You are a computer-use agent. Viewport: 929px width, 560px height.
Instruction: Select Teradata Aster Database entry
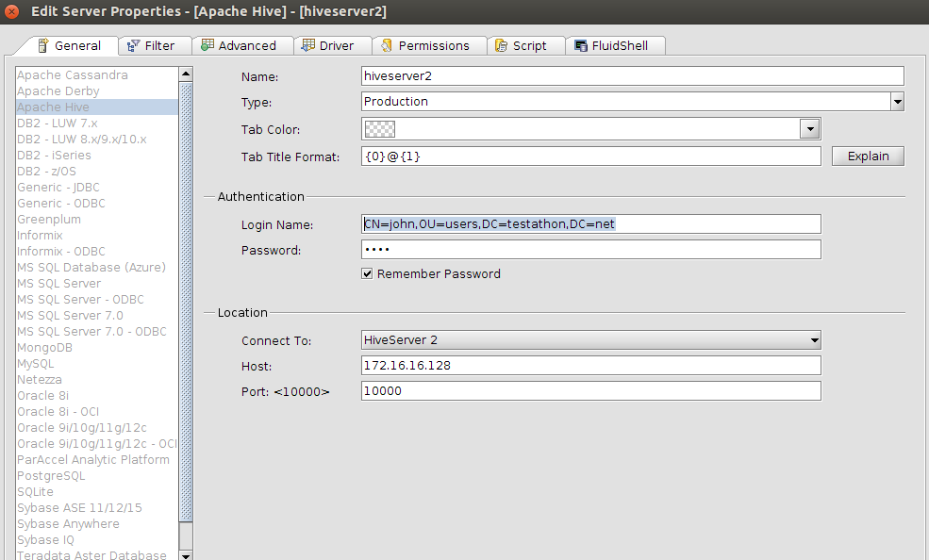tap(96, 554)
